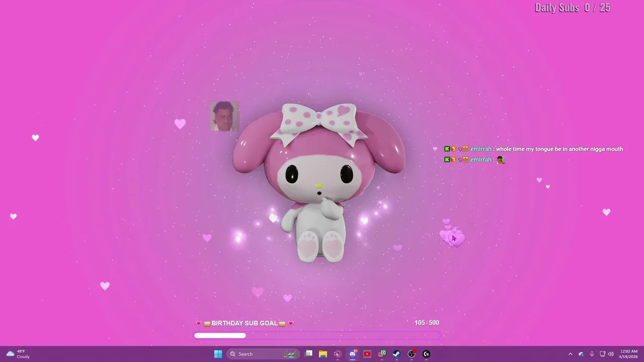Open the green chat-star app in taskbar
Screen dimensions: 644x362
382,354
